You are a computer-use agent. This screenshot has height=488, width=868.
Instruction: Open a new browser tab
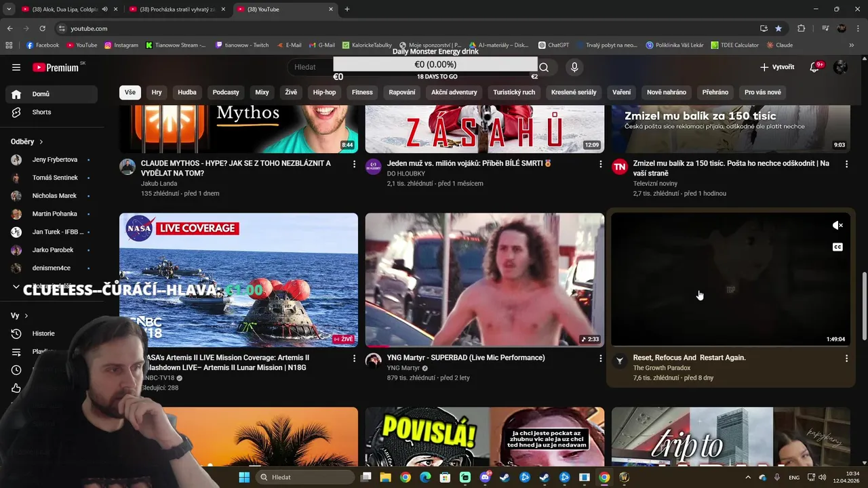[x=347, y=9]
